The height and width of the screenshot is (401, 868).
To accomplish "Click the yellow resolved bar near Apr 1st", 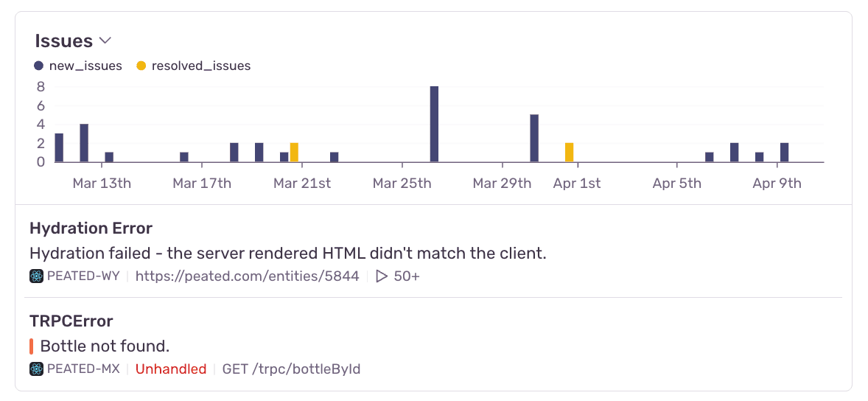I will pos(569,153).
